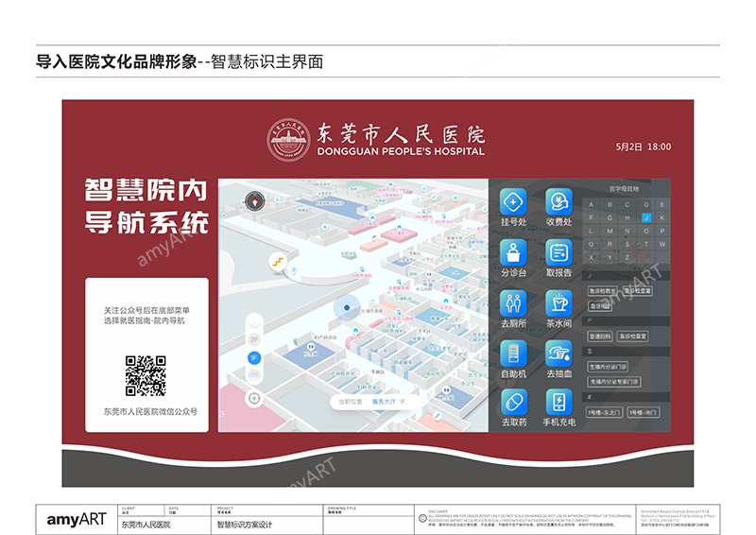This screenshot has width=756, height=535.
Task: Select the 取报告 report pickup icon
Action: 558,252
